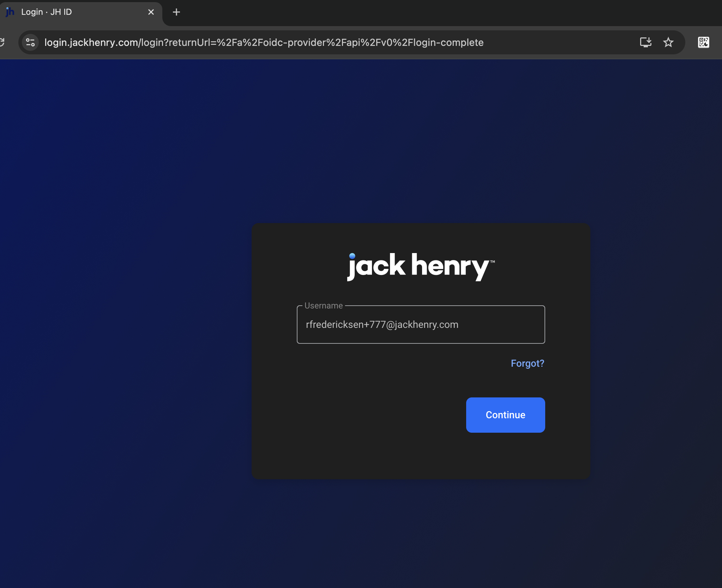Image resolution: width=722 pixels, height=588 pixels.
Task: Click the jh favicon on the browser tab
Action: click(x=10, y=12)
